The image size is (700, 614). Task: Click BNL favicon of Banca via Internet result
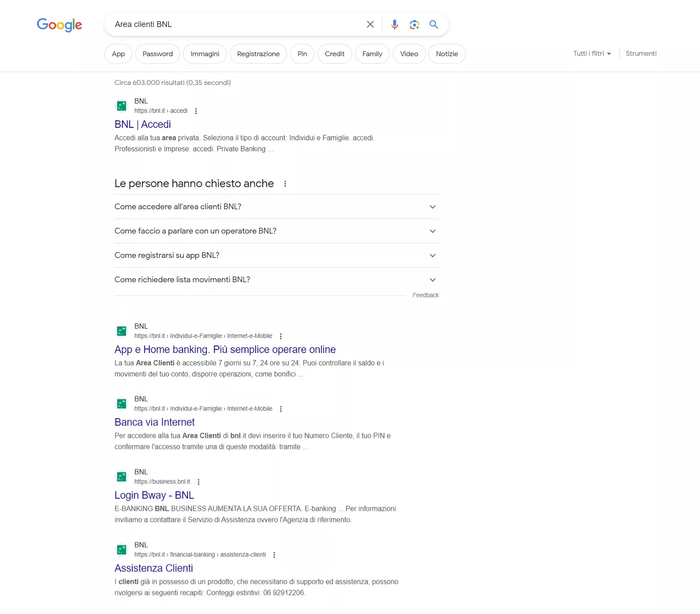(122, 404)
